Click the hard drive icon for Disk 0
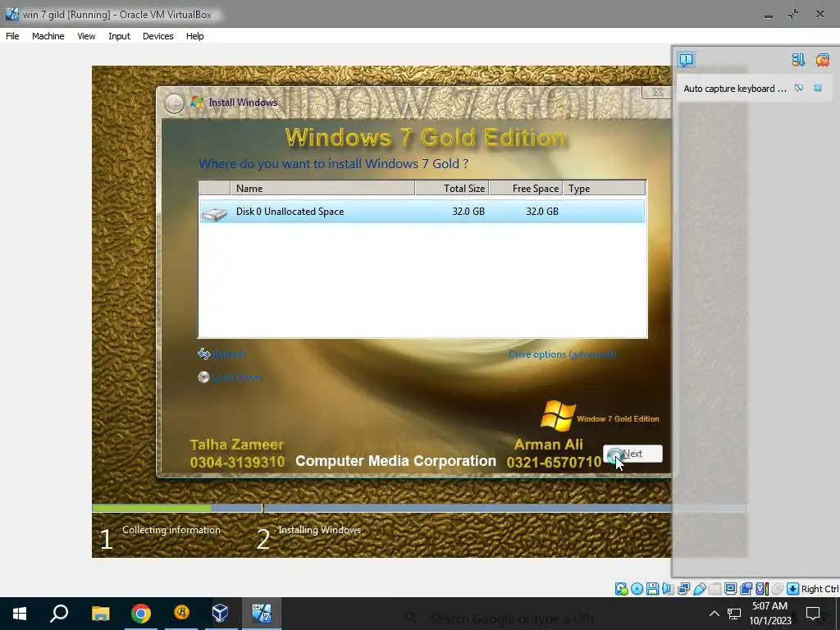The width and height of the screenshot is (840, 630). point(215,214)
